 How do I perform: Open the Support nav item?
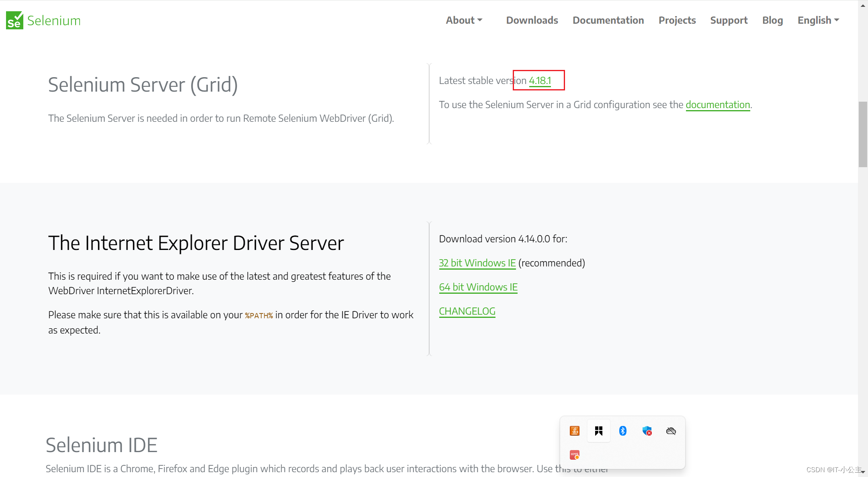pos(729,20)
